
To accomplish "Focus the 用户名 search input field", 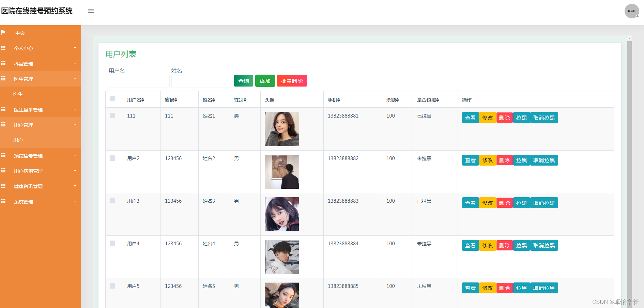I will pos(139,81).
